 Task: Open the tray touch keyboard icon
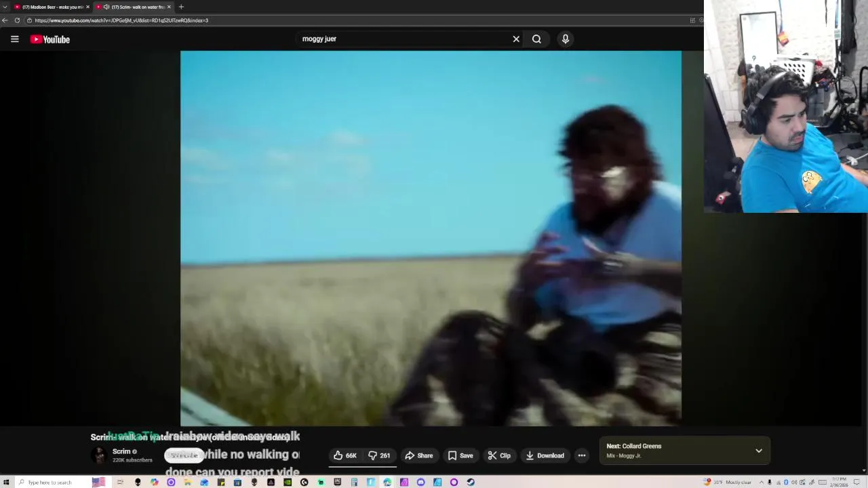pos(823,482)
